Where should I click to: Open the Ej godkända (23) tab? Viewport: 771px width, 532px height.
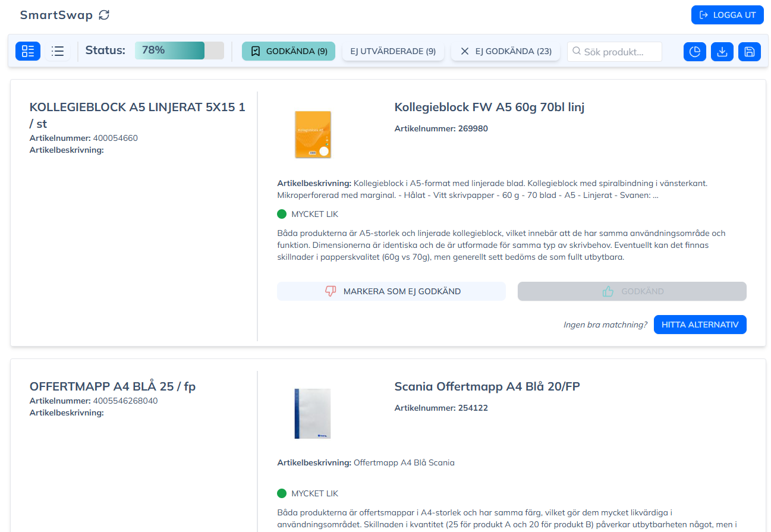pos(505,51)
